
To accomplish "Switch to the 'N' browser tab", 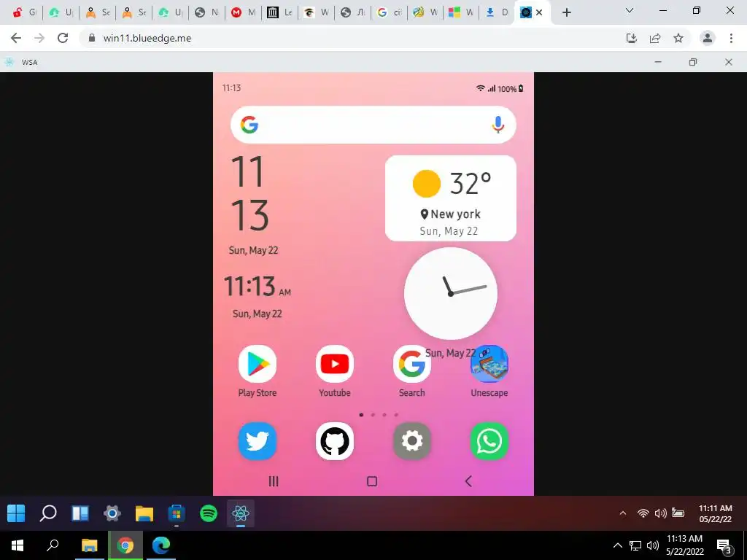I will click(206, 12).
